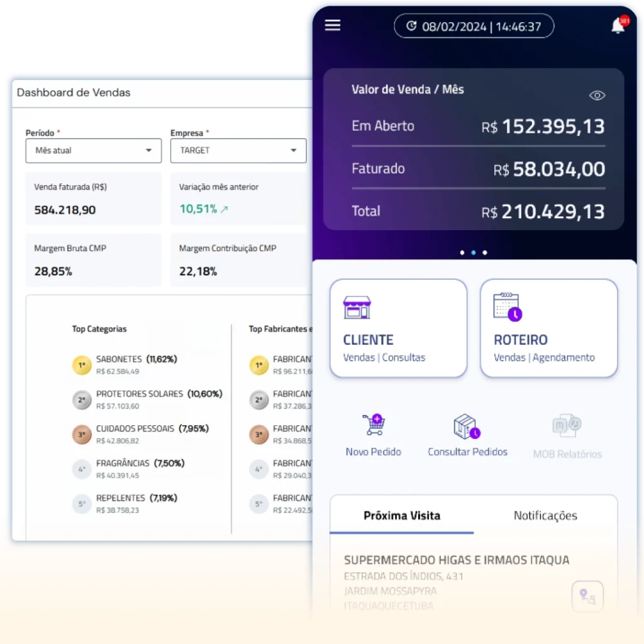Select the first carousel page dot

(462, 253)
